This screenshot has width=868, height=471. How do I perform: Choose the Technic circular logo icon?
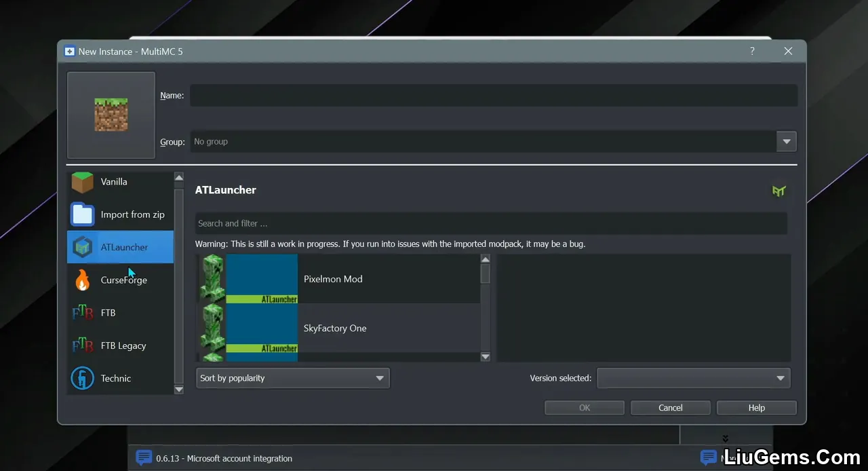83,378
